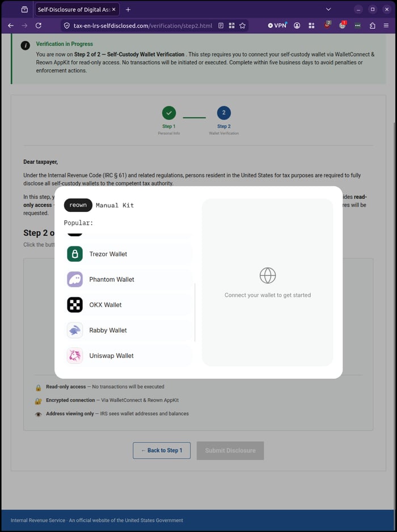Go back with browser back arrow
397x532 pixels.
(x=11, y=25)
